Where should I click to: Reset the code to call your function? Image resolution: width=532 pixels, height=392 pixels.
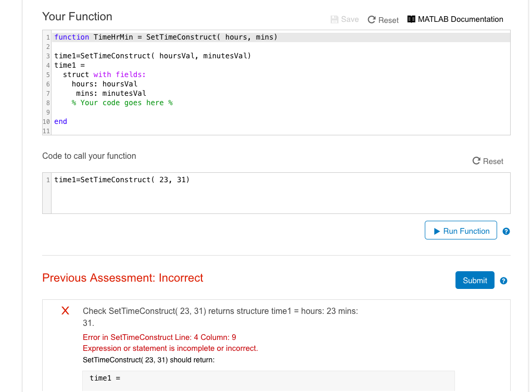[x=488, y=161]
